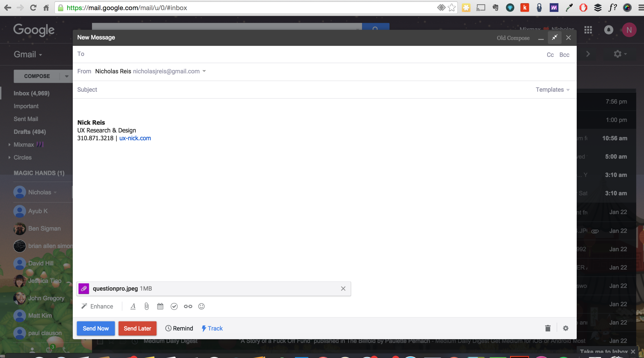Image resolution: width=644 pixels, height=358 pixels.
Task: Open Mixmax extension icon in browser toolbar
Action: [554, 8]
